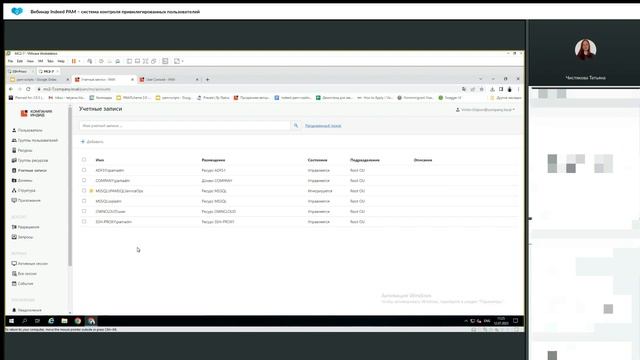
Task: Open Группы ресурсов in sidebar
Action: coord(30,160)
